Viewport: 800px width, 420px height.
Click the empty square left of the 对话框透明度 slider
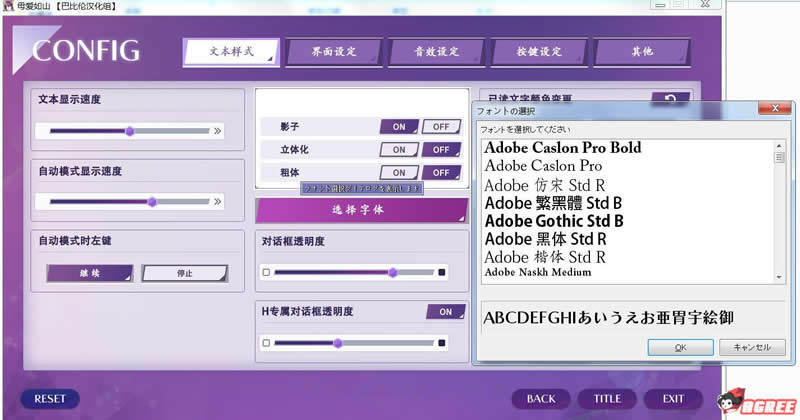click(x=266, y=272)
